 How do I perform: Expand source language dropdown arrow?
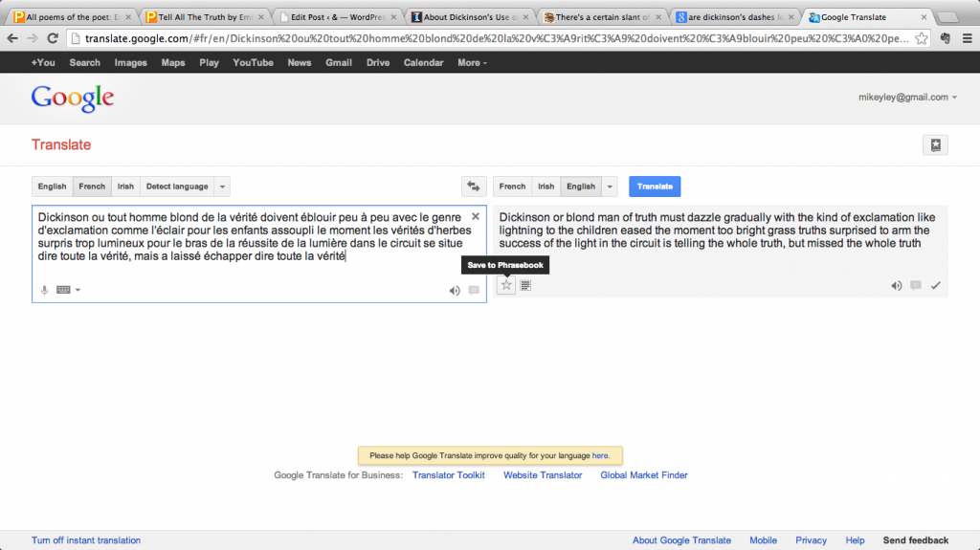222,187
